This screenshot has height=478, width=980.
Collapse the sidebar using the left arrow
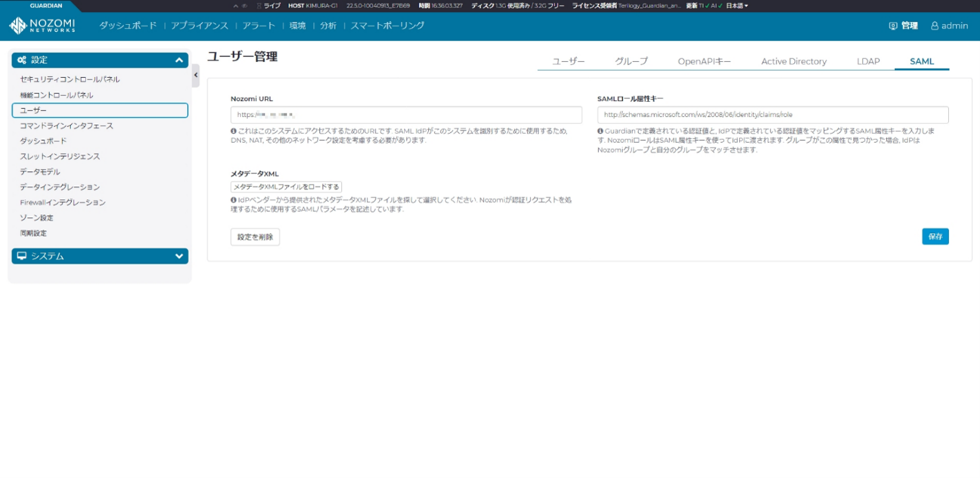[195, 75]
